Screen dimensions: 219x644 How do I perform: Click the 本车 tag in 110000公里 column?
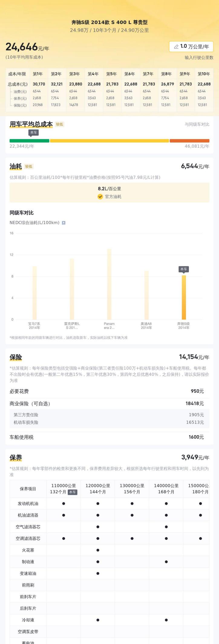72,492
